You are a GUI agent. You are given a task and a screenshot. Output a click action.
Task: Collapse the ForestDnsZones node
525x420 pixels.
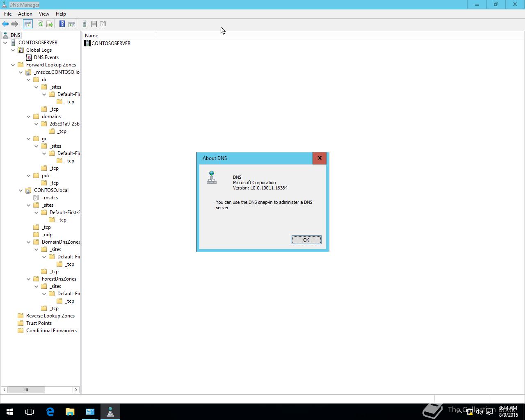coord(29,279)
